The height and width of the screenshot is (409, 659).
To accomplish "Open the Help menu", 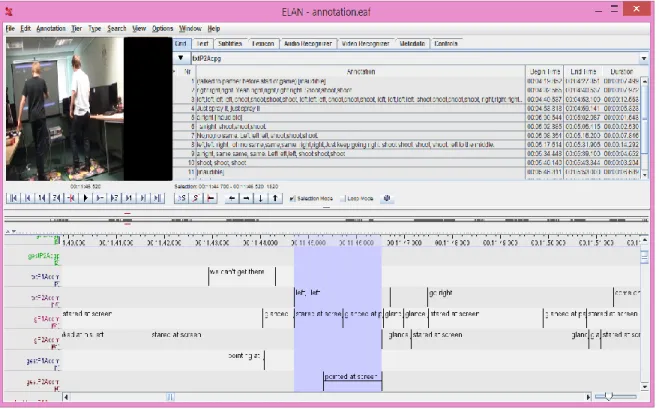I will [x=214, y=29].
